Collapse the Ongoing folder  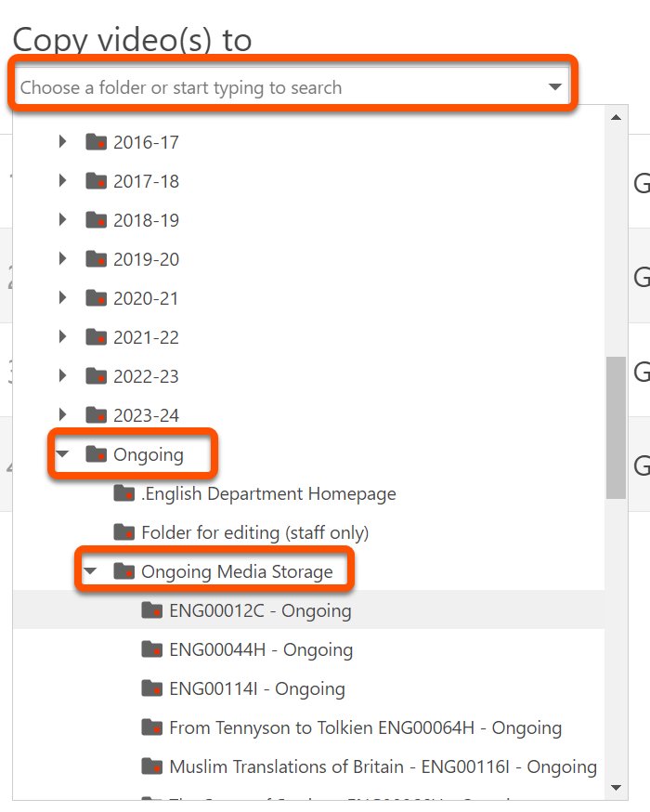click(63, 454)
